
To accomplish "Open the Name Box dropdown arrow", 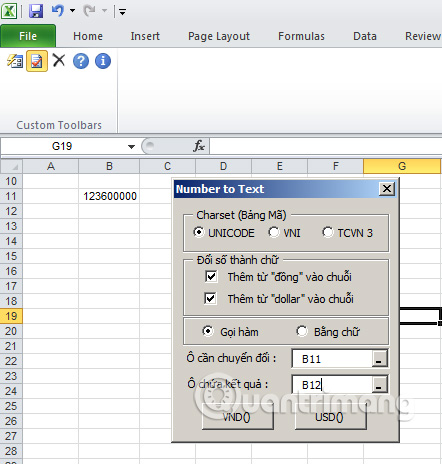I will tap(131, 147).
